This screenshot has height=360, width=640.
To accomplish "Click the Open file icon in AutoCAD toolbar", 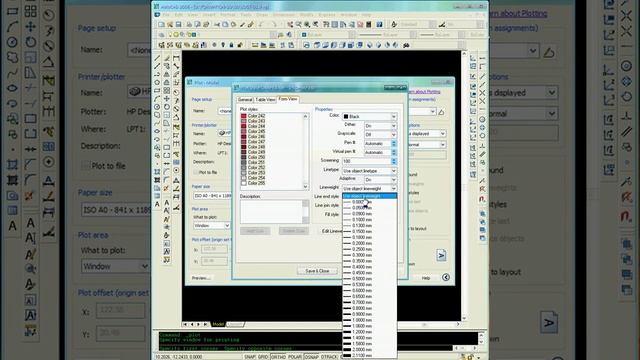I will (170, 25).
